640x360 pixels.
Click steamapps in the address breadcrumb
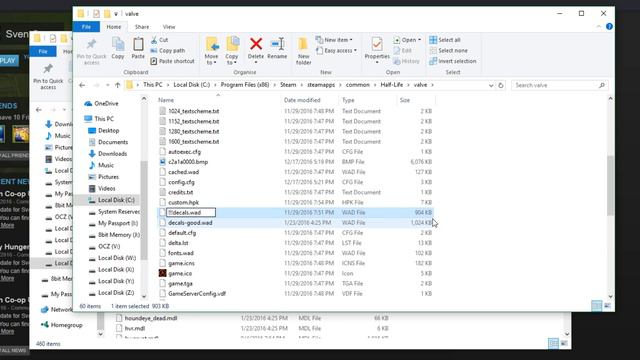click(321, 85)
